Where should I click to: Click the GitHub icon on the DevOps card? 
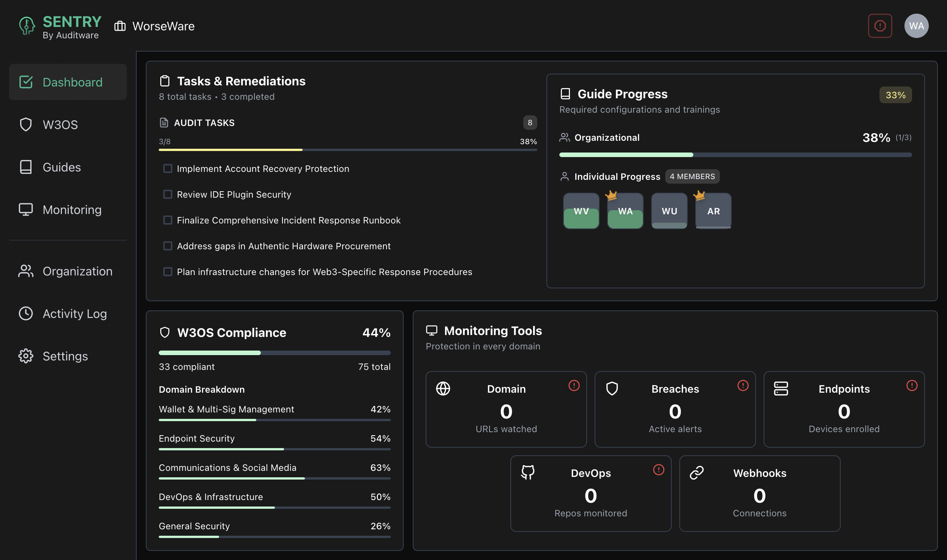528,472
